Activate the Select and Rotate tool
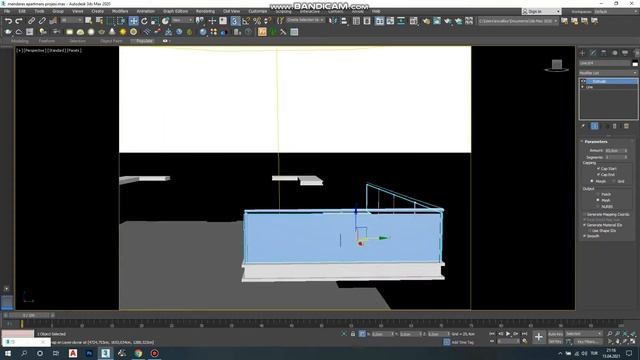Image resolution: width=640 pixels, height=360 pixels. pyautogui.click(x=144, y=21)
